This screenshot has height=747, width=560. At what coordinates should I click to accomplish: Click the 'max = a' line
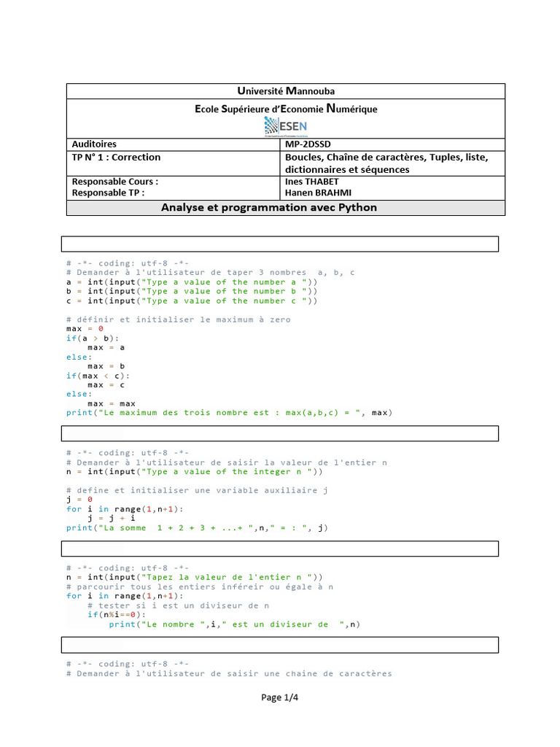(x=106, y=347)
